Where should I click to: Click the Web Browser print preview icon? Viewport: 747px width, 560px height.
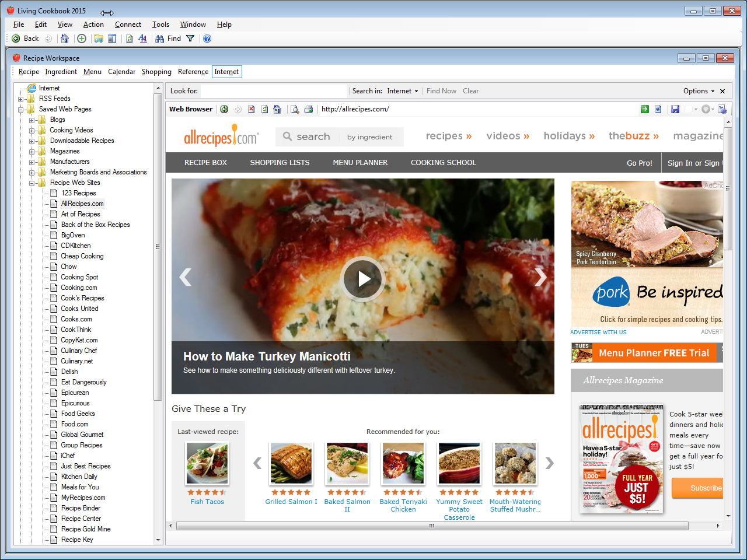295,109
